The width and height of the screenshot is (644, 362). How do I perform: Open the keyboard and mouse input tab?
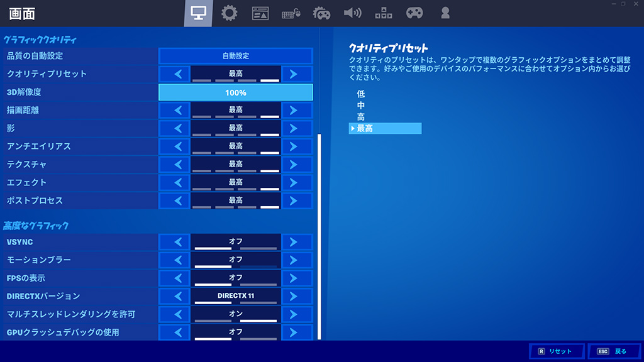pos(291,14)
